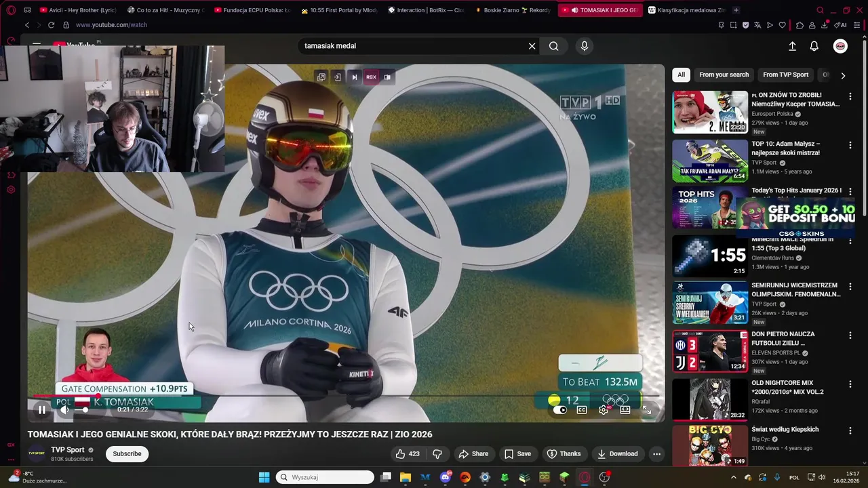
Task: Open options for 'Świat według Kiepskich' video
Action: [850, 430]
